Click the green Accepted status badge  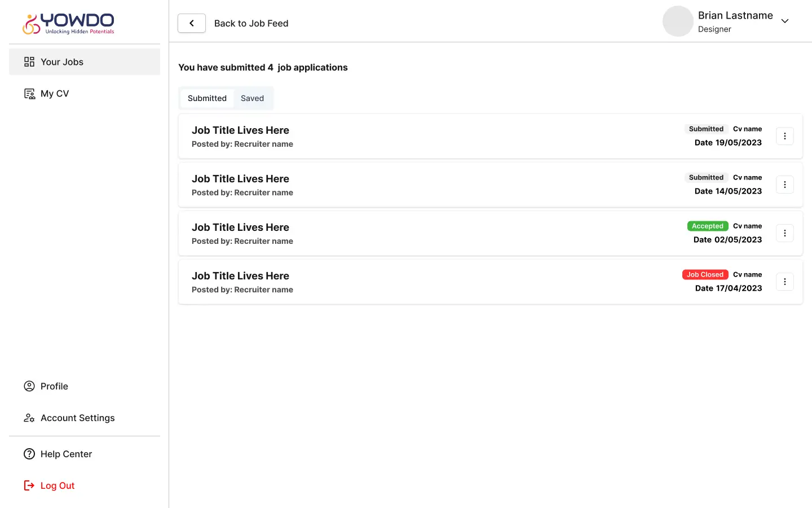[x=707, y=226]
